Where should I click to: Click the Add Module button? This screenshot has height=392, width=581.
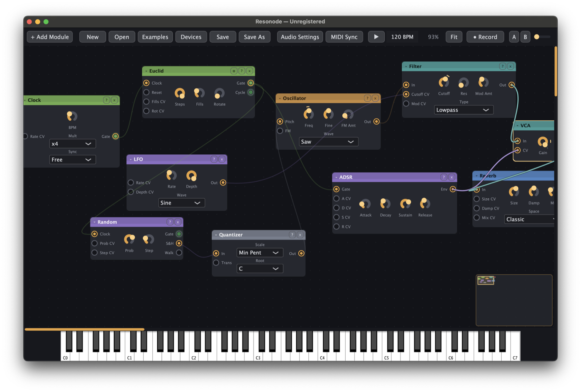coord(50,37)
